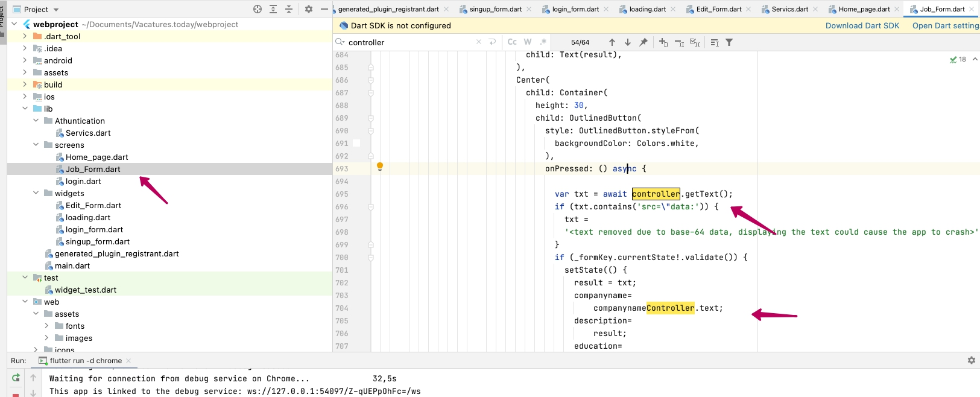980x397 pixels.
Task: Switch to Home_page.dart editor tab
Action: 864,9
